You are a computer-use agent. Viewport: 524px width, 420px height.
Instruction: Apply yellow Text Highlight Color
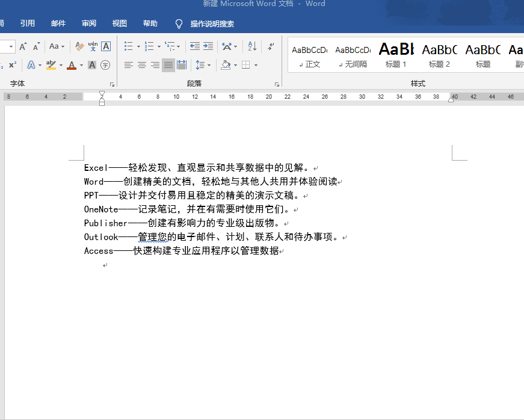50,64
